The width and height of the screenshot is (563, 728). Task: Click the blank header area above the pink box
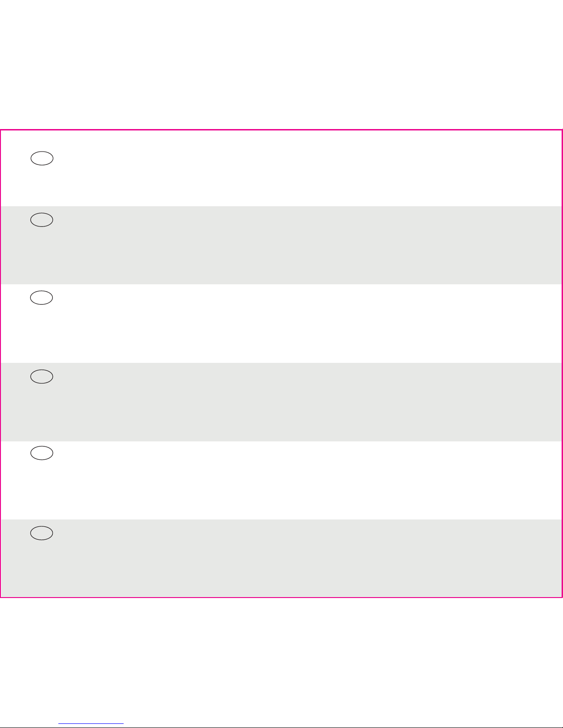[281, 64]
